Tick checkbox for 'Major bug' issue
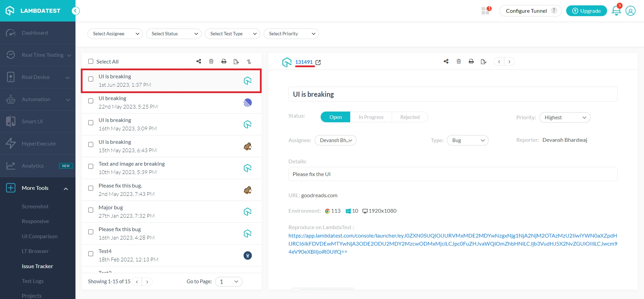 click(91, 210)
